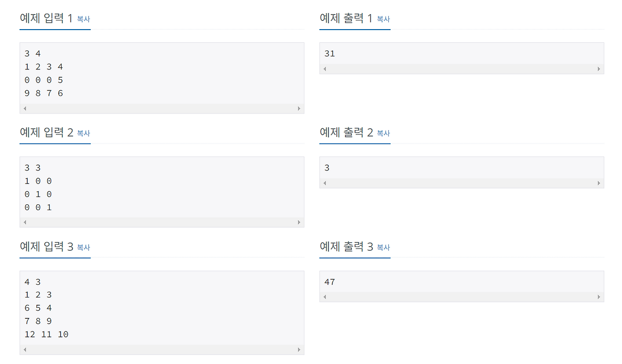Click the right scroll arrow on 예제 입력 3
The image size is (622, 364).
click(299, 349)
